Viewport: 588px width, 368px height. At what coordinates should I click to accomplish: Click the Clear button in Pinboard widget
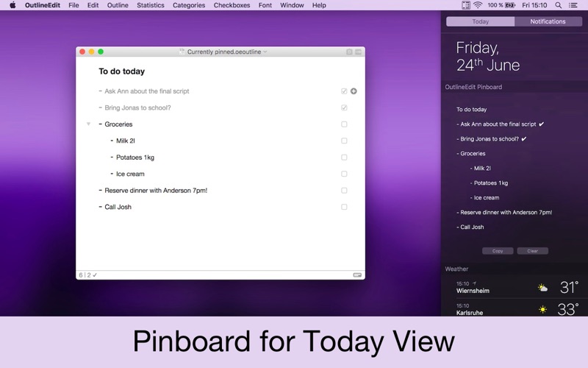click(x=532, y=251)
